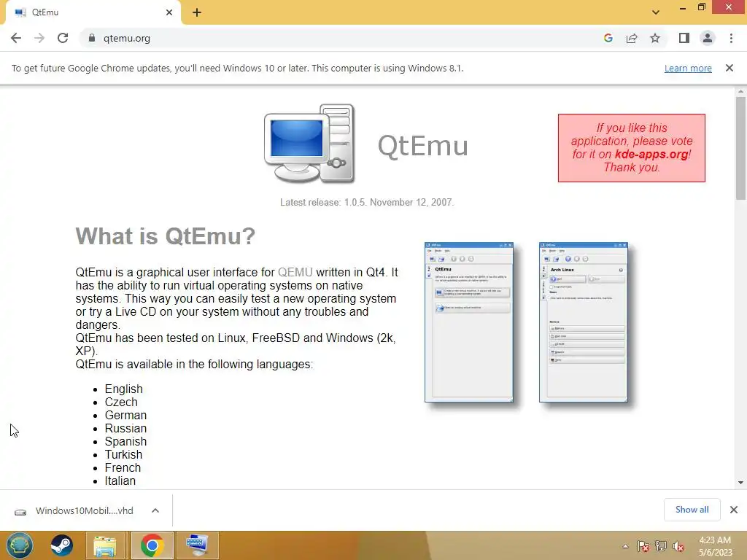Open the network status tray icon

pyautogui.click(x=661, y=546)
